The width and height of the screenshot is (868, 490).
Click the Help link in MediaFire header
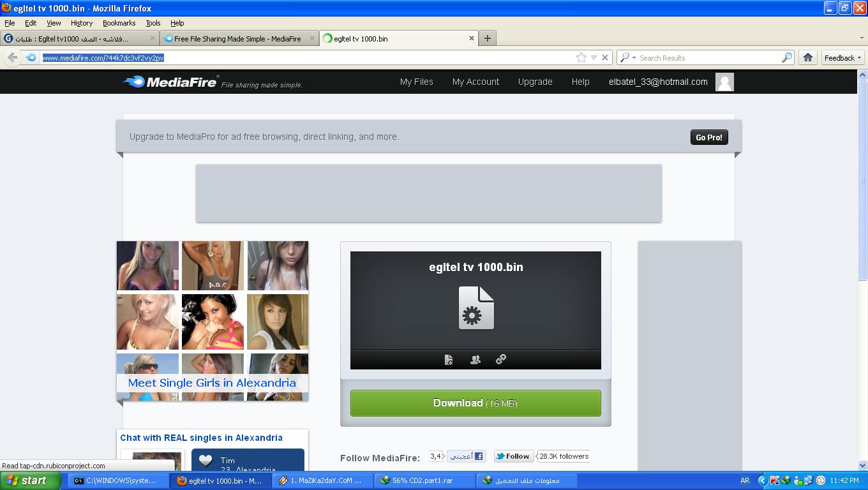581,82
